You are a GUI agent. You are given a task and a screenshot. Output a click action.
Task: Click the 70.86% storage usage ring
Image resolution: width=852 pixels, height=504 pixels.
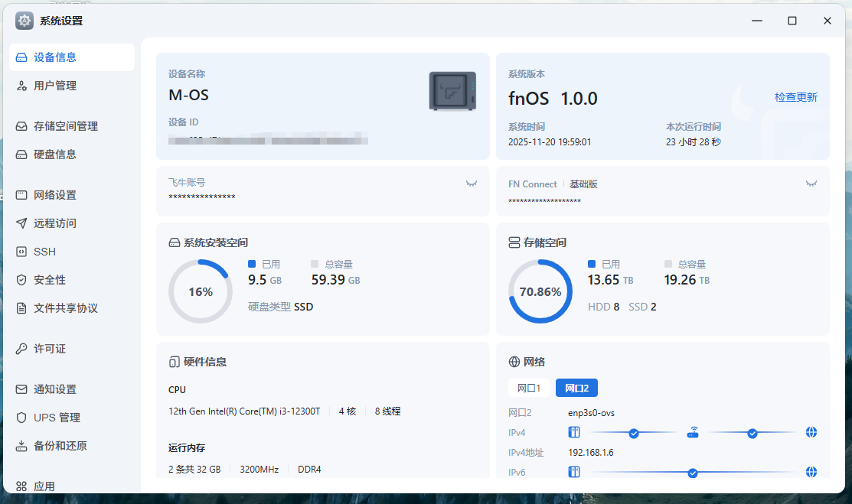pos(540,291)
